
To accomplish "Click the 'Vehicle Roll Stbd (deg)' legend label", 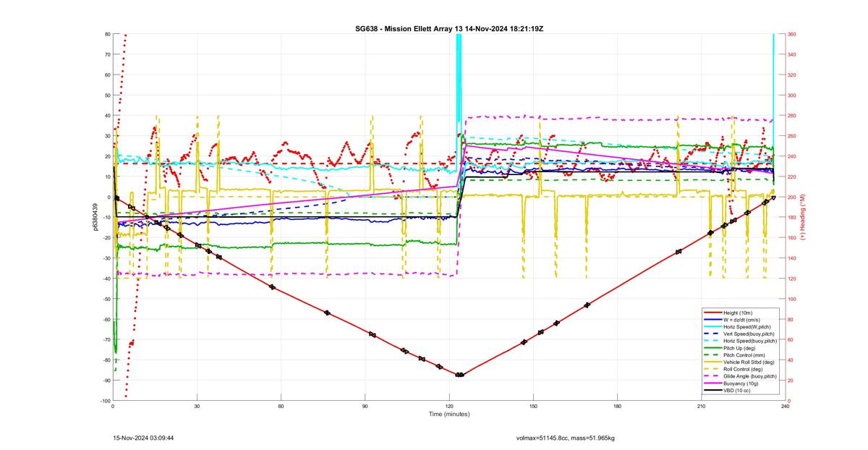I will coord(749,362).
